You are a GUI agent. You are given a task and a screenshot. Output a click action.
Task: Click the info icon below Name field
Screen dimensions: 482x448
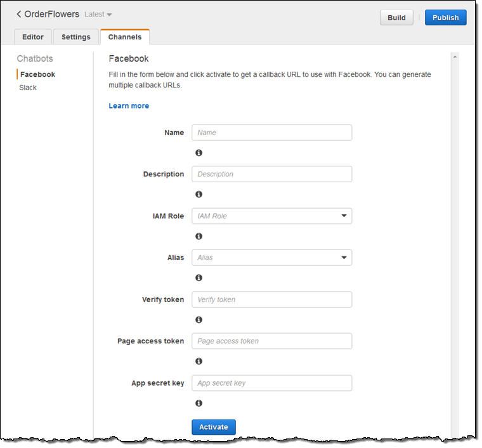199,152
